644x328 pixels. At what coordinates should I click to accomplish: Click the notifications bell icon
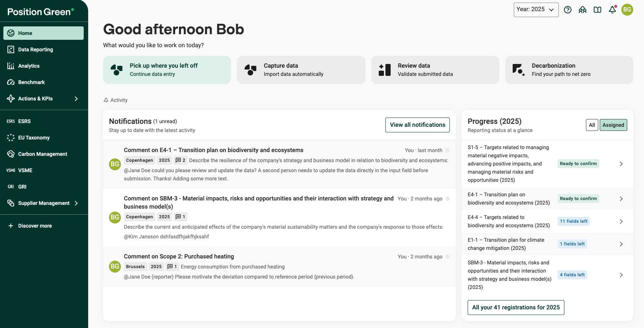click(x=612, y=10)
